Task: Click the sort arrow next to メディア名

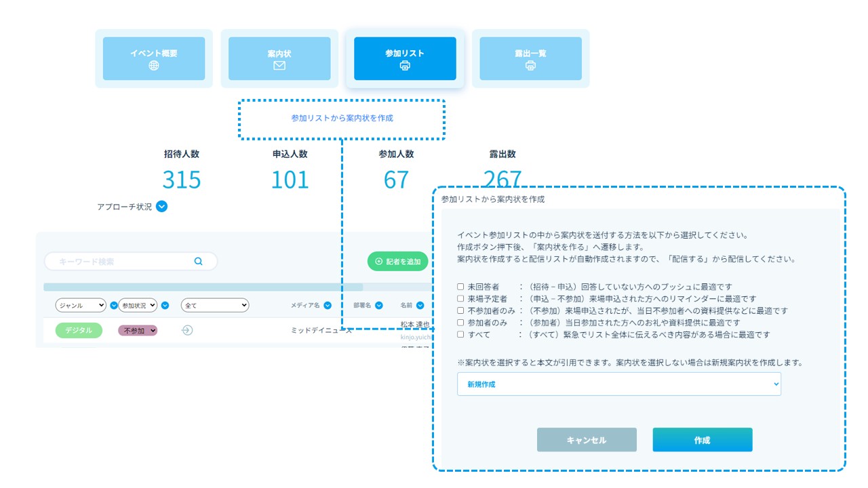Action: (x=328, y=306)
